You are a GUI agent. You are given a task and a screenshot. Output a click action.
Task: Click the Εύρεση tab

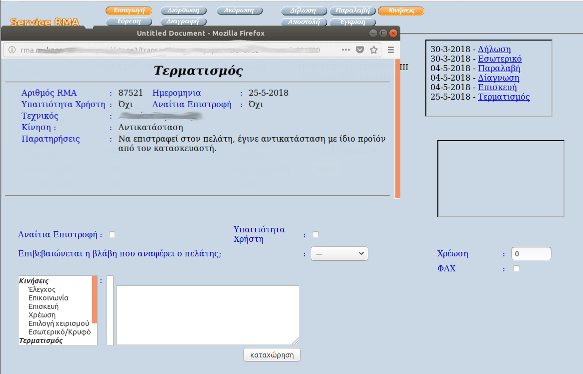(129, 22)
